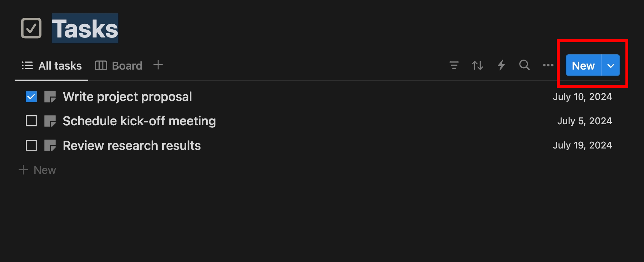
Task: Switch to the All tasks tab
Action: [x=52, y=66]
